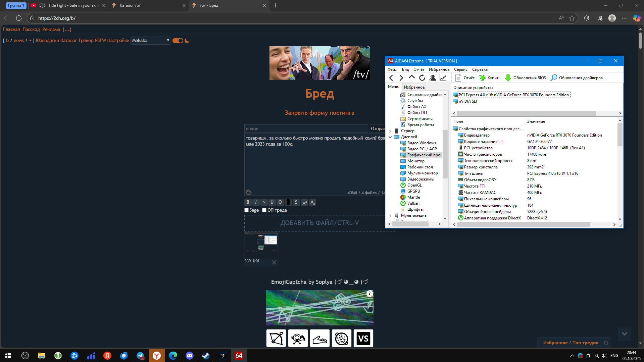Open the Сервис menu in AIDA64
The height and width of the screenshot is (362, 644).
click(x=461, y=69)
